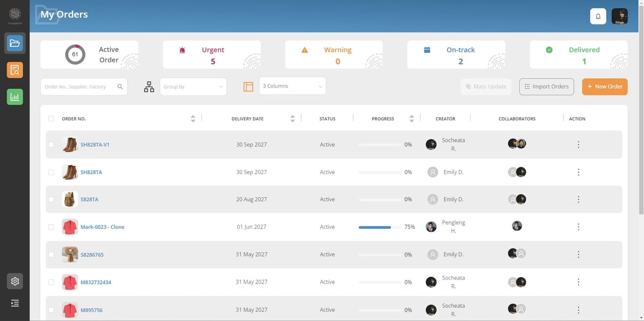Image resolution: width=644 pixels, height=321 pixels.
Task: Open user profile avatar in header
Action: pyautogui.click(x=619, y=16)
